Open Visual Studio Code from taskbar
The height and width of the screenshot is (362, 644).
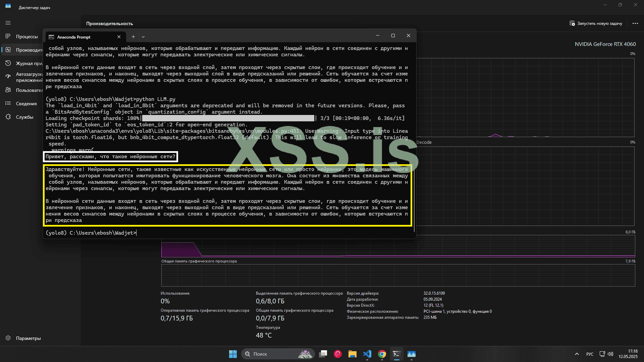367,354
